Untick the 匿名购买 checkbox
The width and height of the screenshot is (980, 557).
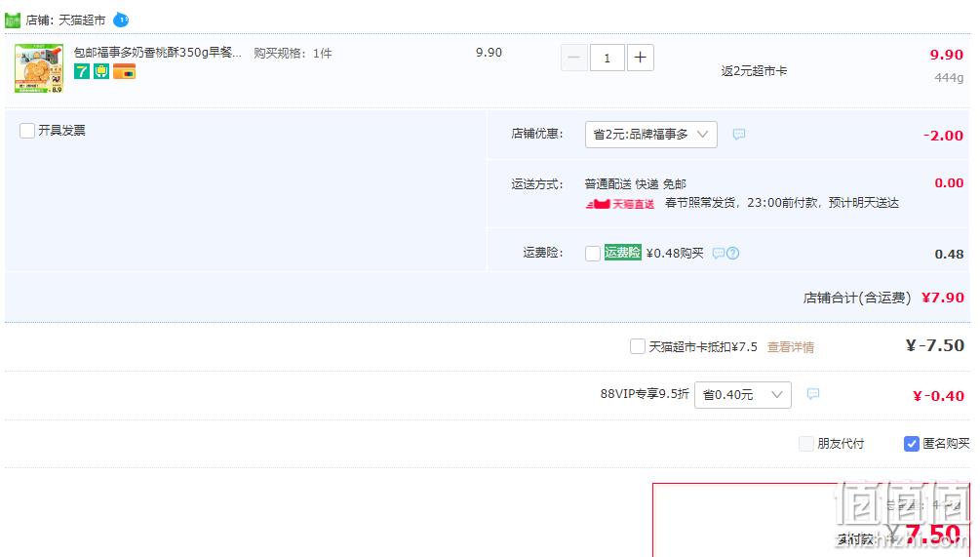click(911, 444)
